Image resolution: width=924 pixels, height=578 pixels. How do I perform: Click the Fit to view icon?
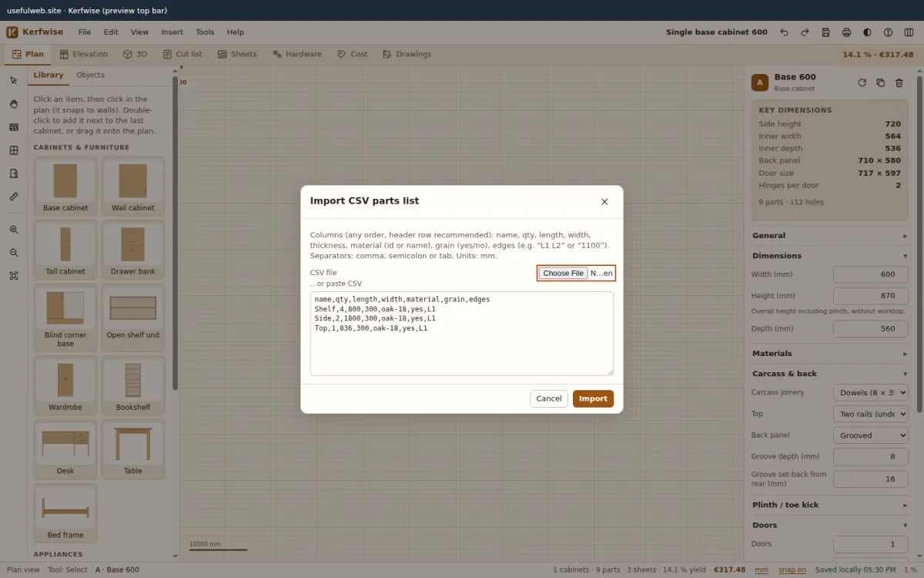coord(14,276)
